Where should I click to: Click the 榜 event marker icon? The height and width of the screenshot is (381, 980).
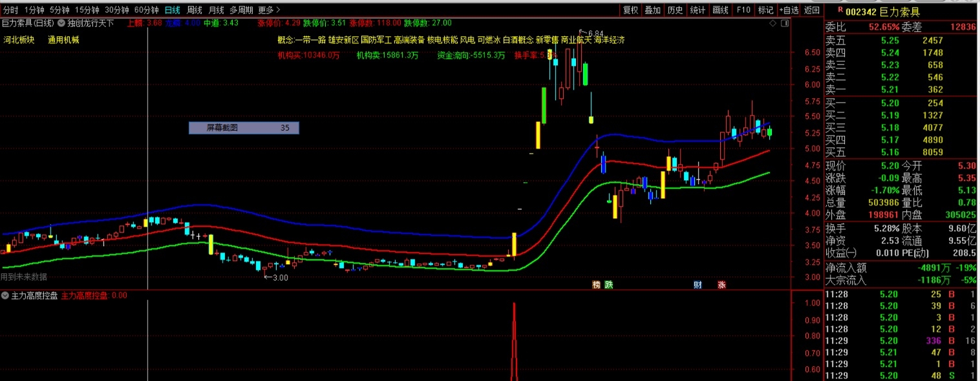point(597,285)
